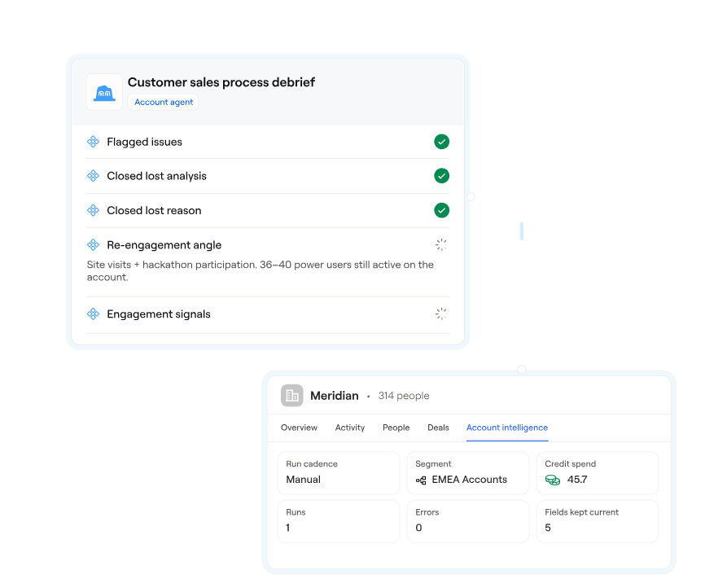Click the green checkmark for Closed lost analysis
Image resolution: width=705 pixels, height=588 pixels.
(x=441, y=176)
